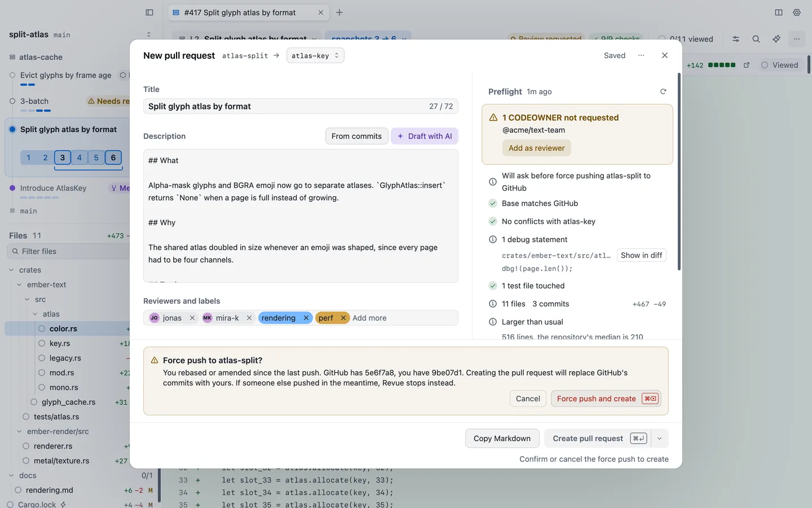The image size is (812, 508).
Task: Remove reviewer mira-k
Action: (249, 318)
